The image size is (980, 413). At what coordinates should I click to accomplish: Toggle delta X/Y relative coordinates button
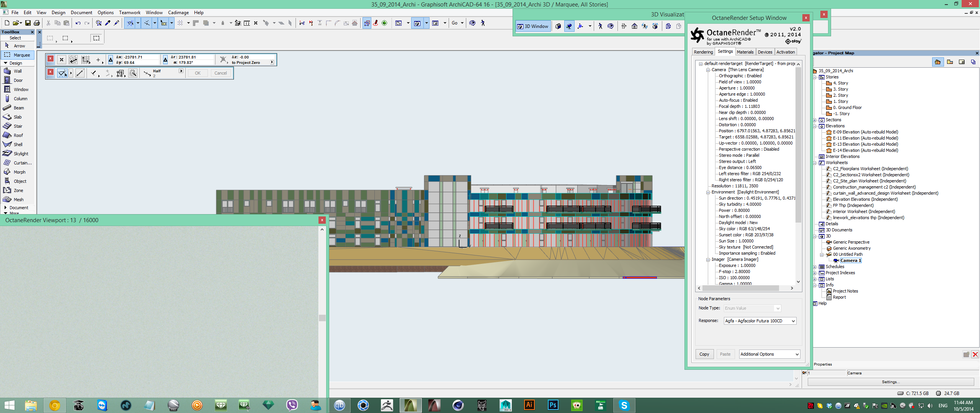[111, 60]
